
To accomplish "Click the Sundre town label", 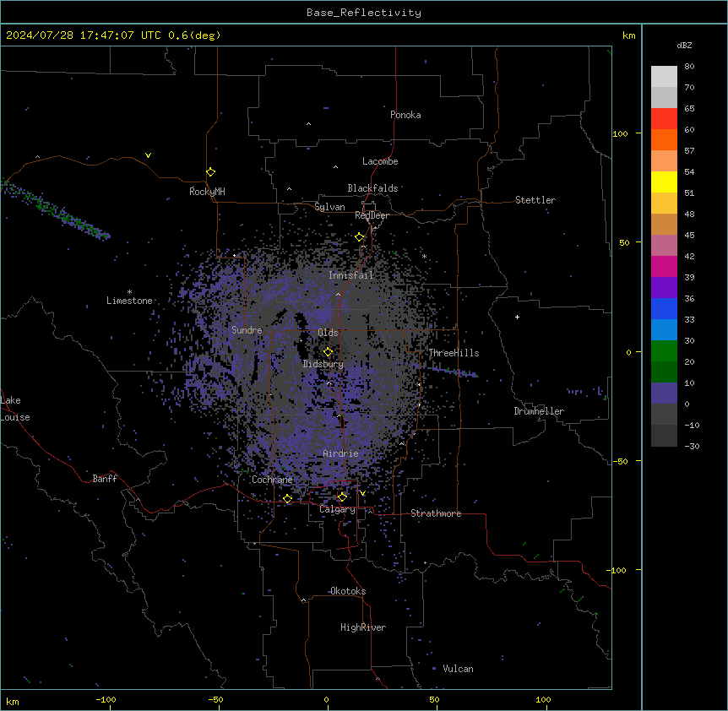I will [x=247, y=330].
